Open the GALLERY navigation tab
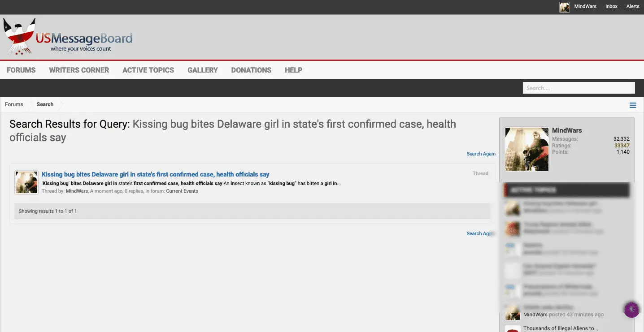 point(203,70)
